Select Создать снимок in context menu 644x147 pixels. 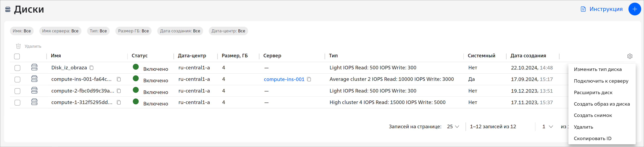[x=593, y=116]
